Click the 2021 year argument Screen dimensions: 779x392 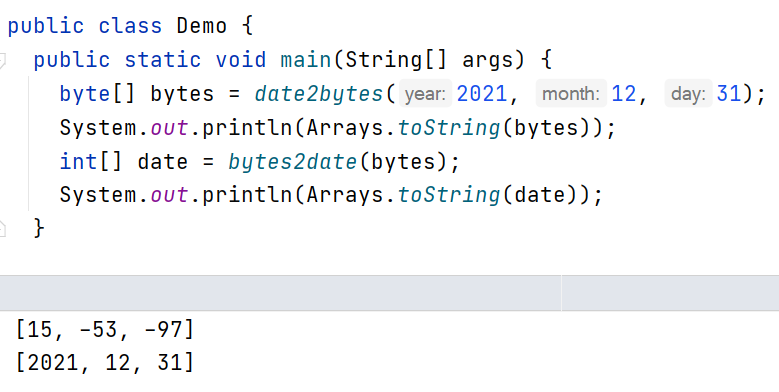[x=482, y=94]
